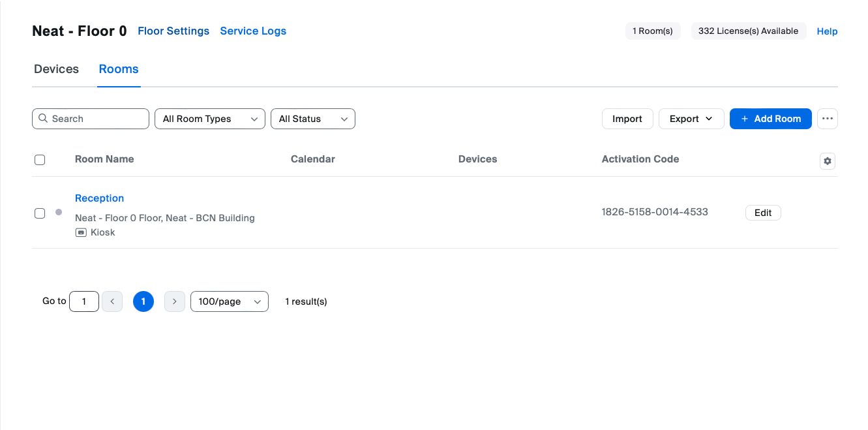Click activation code 1826-5158-0014-4533
868x430 pixels.
coord(655,212)
